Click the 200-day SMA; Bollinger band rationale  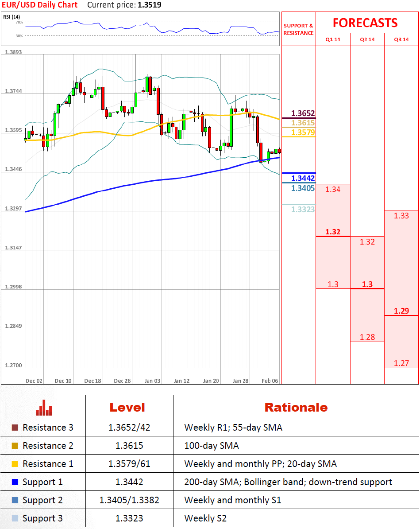[288, 482]
